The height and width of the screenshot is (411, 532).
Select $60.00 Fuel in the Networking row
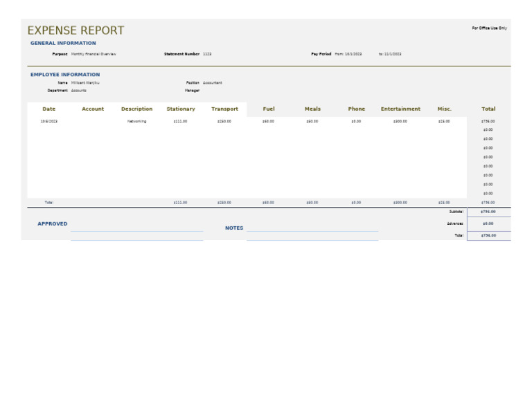coord(268,121)
